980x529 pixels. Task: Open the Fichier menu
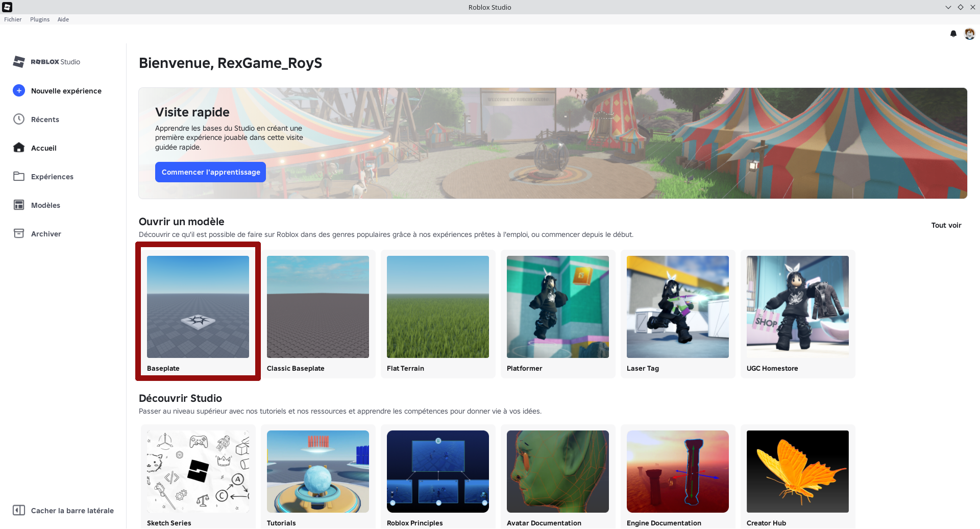(13, 19)
